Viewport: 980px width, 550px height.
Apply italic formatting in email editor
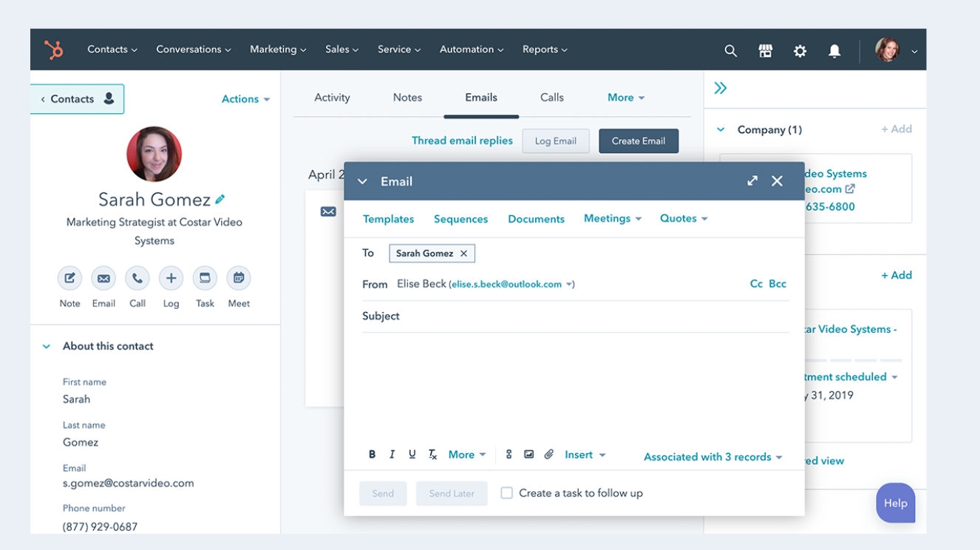[x=392, y=455]
